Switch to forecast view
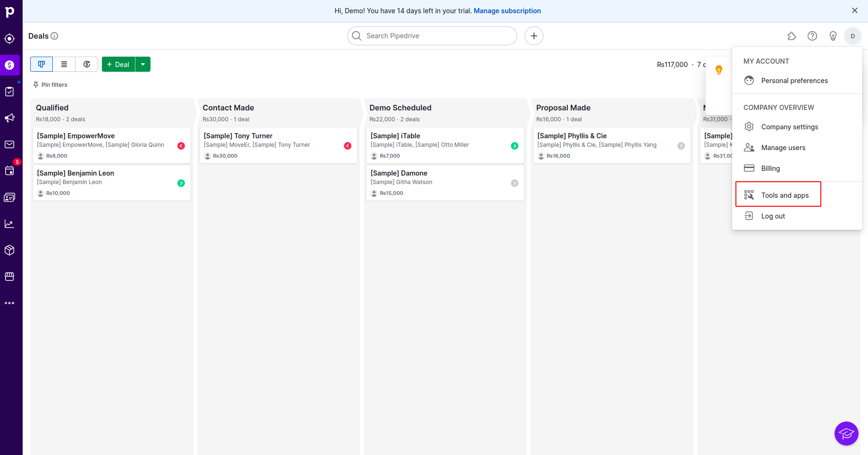 pos(87,64)
